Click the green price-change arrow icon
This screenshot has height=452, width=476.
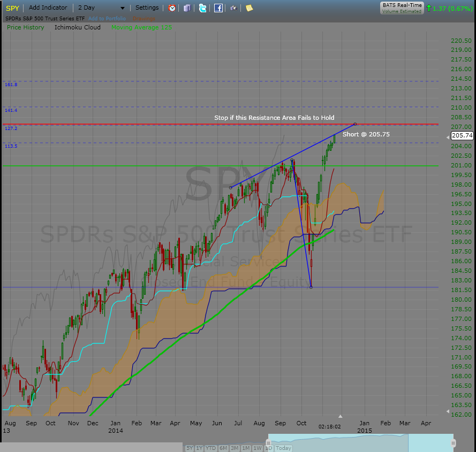click(429, 8)
